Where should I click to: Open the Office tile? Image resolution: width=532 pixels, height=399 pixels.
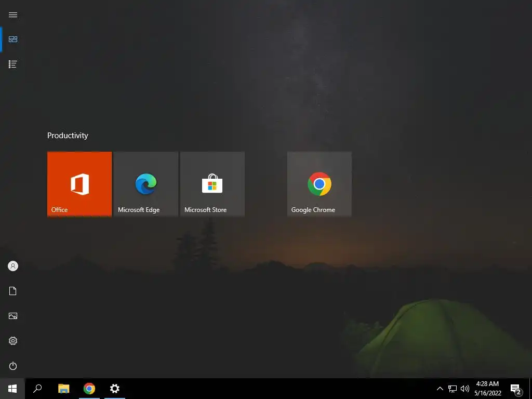(79, 184)
